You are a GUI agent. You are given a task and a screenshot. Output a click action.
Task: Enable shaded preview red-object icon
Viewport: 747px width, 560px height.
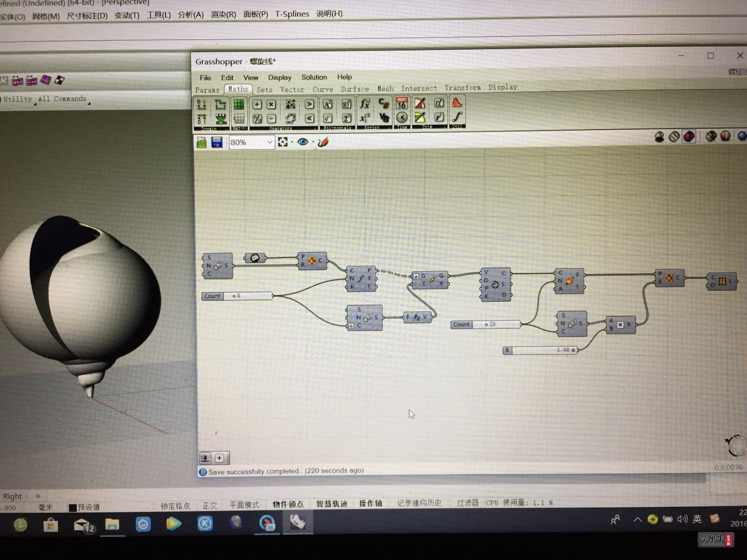tap(689, 136)
